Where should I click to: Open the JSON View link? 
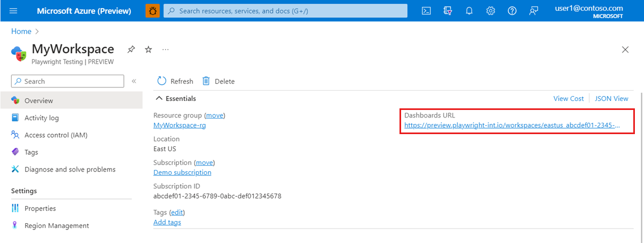tap(612, 99)
